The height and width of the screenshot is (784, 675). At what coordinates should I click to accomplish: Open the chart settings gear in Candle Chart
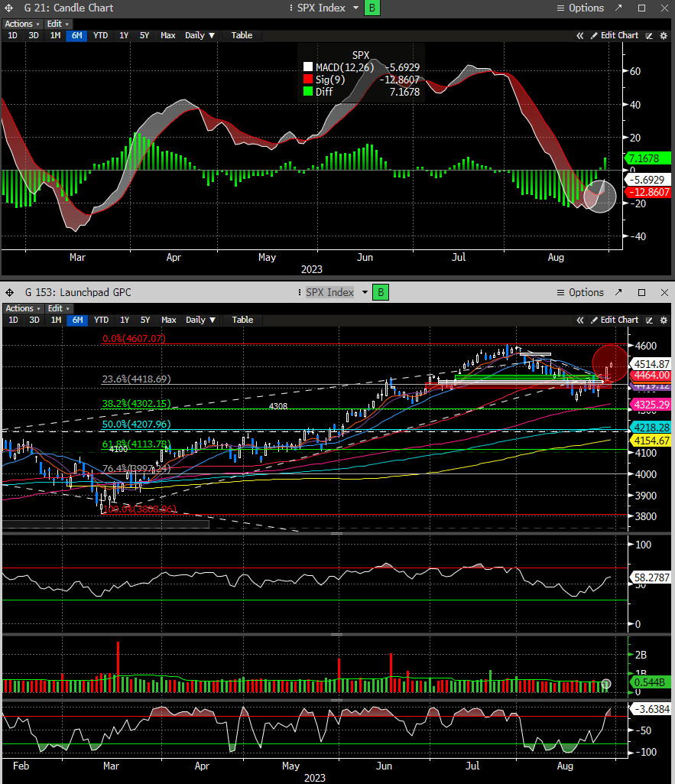pos(664,35)
